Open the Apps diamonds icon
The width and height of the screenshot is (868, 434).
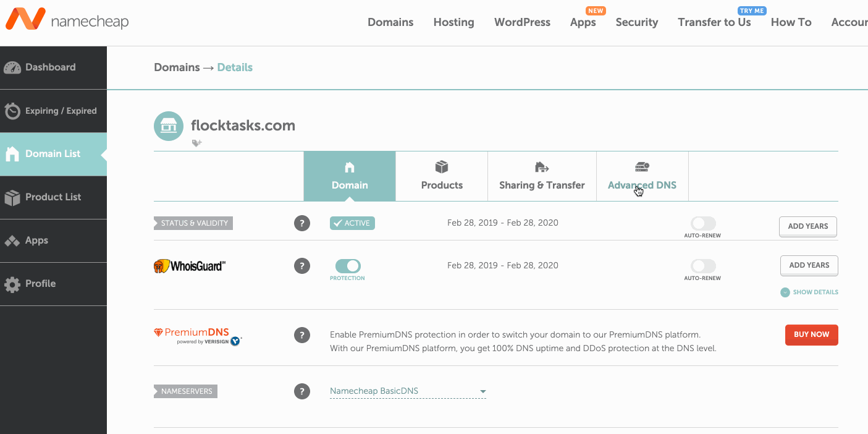point(12,240)
